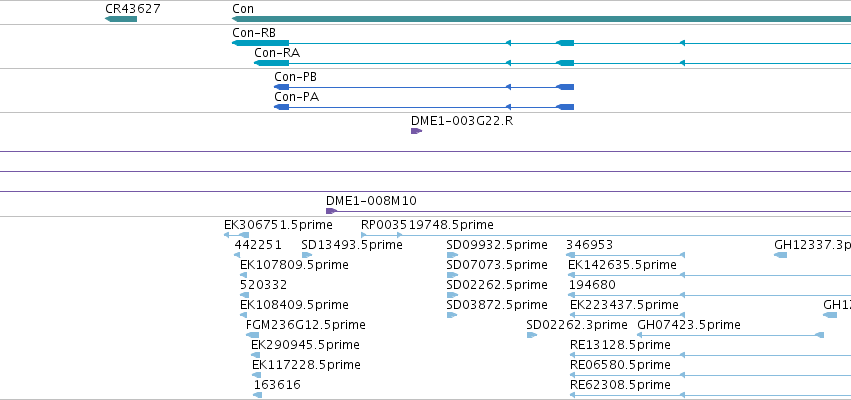Image resolution: width=851 pixels, height=400 pixels.
Task: Click the SD03872.5prime label
Action: pos(497,305)
